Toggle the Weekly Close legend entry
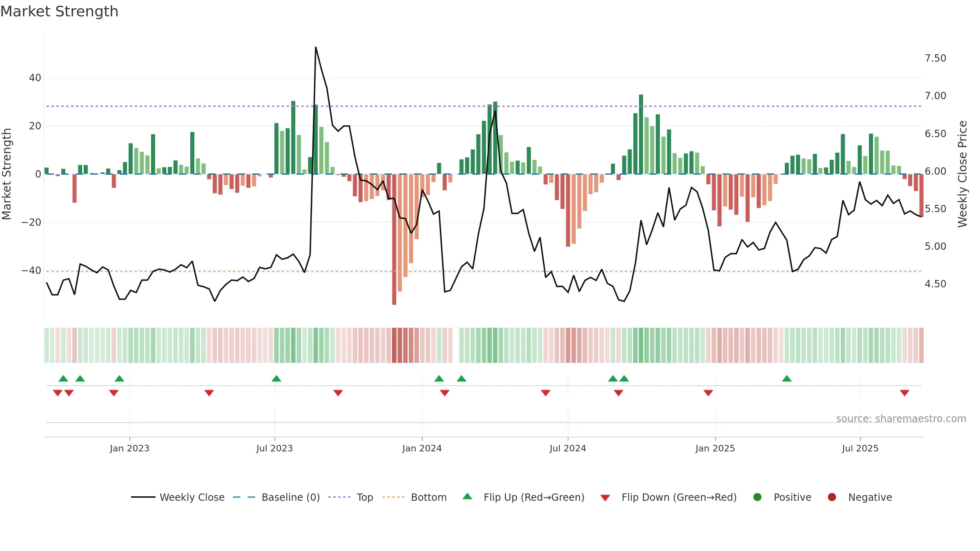The width and height of the screenshot is (980, 551). coord(178,497)
